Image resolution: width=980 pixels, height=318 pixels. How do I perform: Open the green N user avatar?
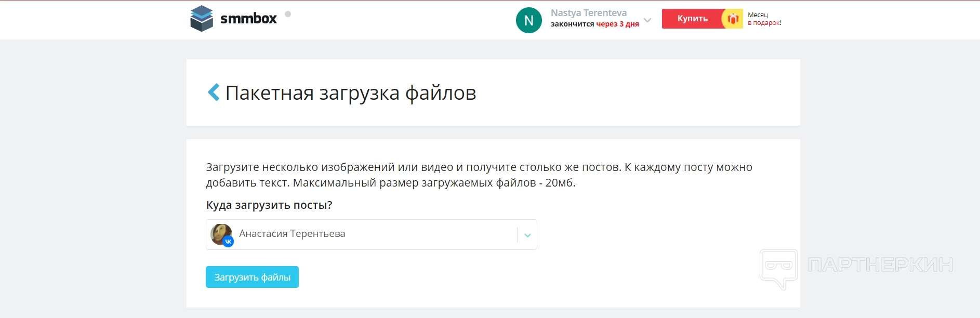tap(529, 20)
